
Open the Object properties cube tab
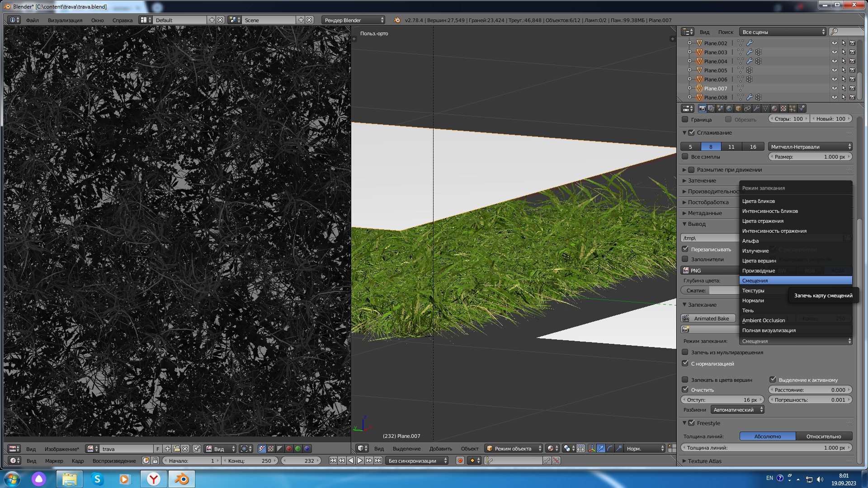tap(738, 108)
